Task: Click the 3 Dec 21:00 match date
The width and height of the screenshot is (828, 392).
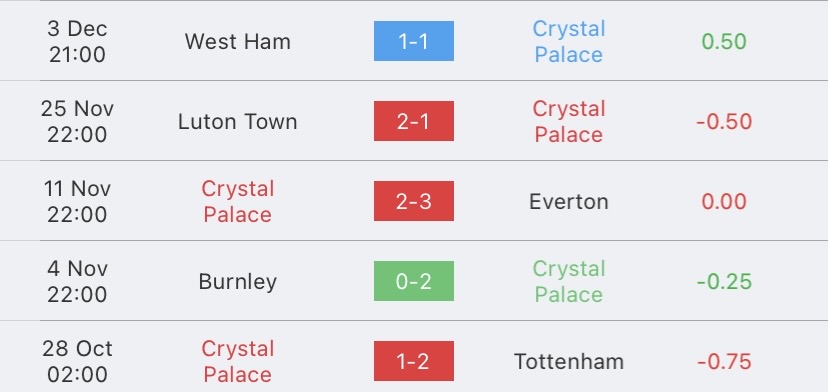Action: (77, 42)
